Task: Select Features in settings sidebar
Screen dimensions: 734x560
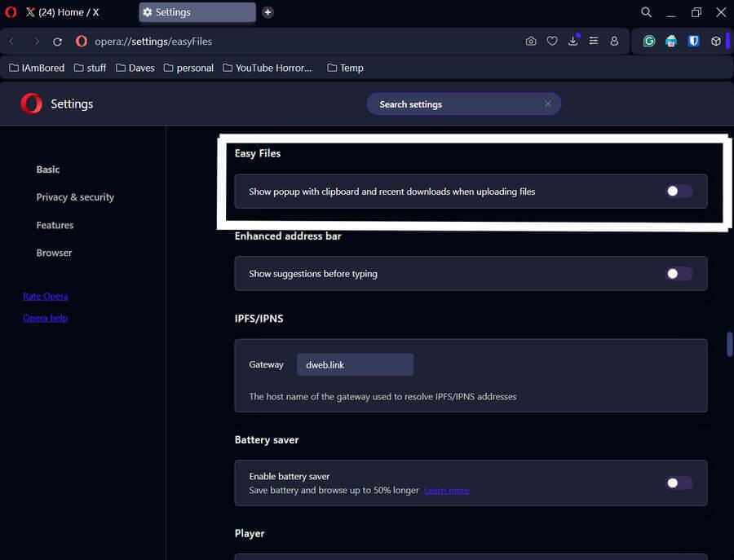Action: pos(55,225)
